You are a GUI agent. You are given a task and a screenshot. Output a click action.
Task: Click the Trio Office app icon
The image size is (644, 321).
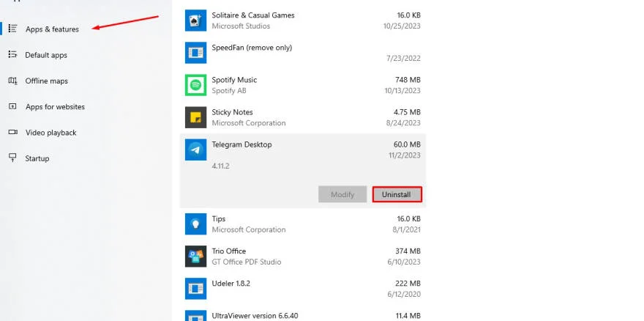(195, 256)
